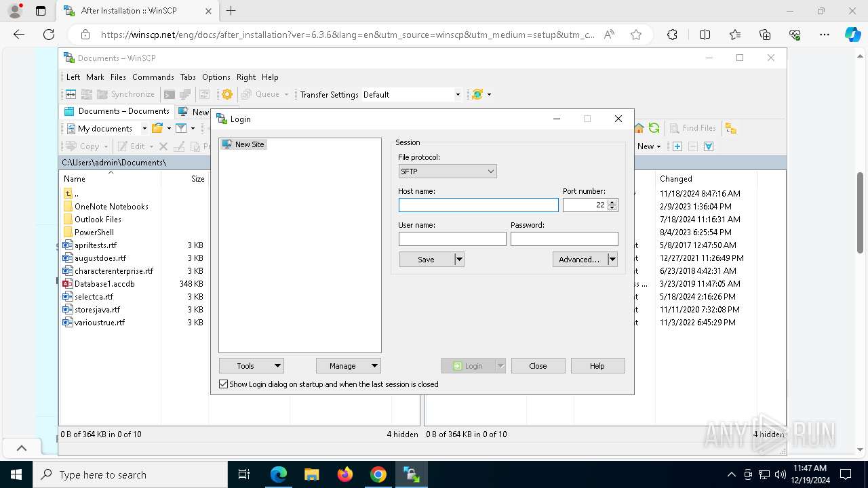Click the Changed column header in the right panel
Image resolution: width=868 pixels, height=488 pixels.
(706, 179)
